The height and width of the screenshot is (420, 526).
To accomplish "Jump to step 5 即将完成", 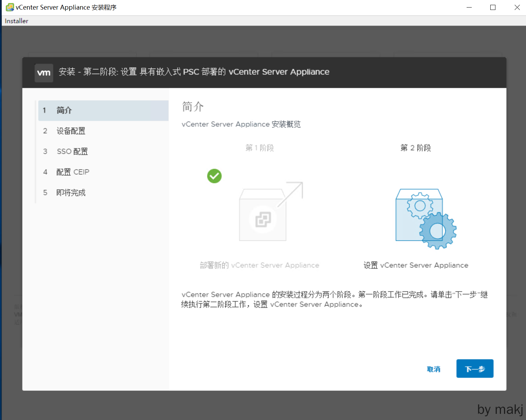I will point(71,193).
